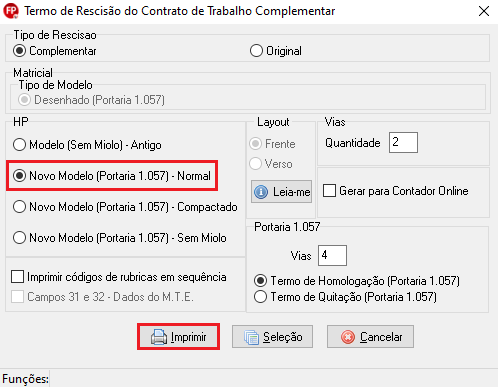This screenshot has width=498, height=387.
Task: Click the Seleção button
Action: click(x=272, y=337)
